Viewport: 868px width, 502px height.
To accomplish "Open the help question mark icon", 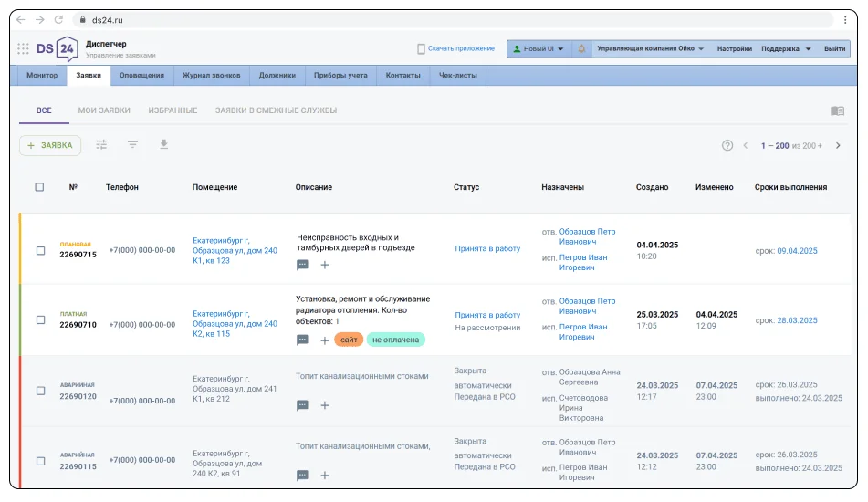I will 727,145.
